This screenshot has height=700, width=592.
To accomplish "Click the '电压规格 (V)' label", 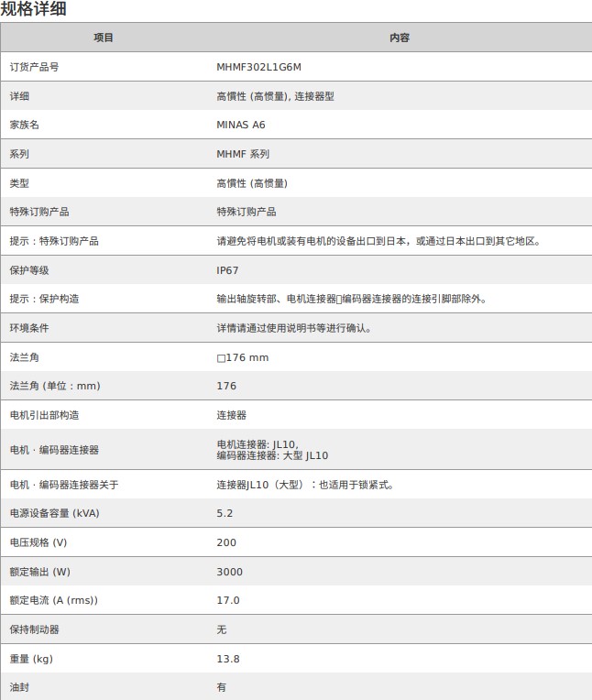I will (x=38, y=542).
